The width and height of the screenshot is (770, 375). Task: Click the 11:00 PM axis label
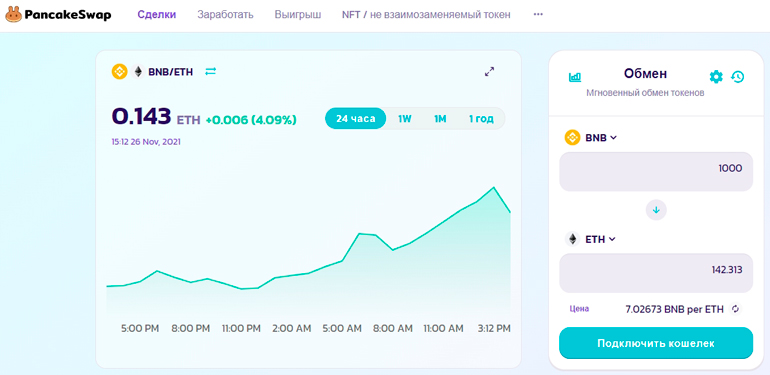point(241,328)
